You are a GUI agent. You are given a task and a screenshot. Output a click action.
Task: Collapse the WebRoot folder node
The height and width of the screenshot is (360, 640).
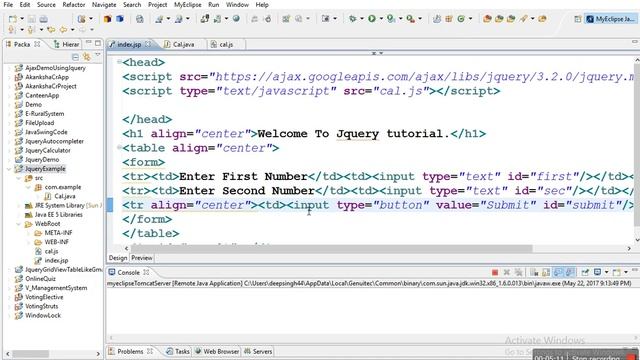coord(19,224)
